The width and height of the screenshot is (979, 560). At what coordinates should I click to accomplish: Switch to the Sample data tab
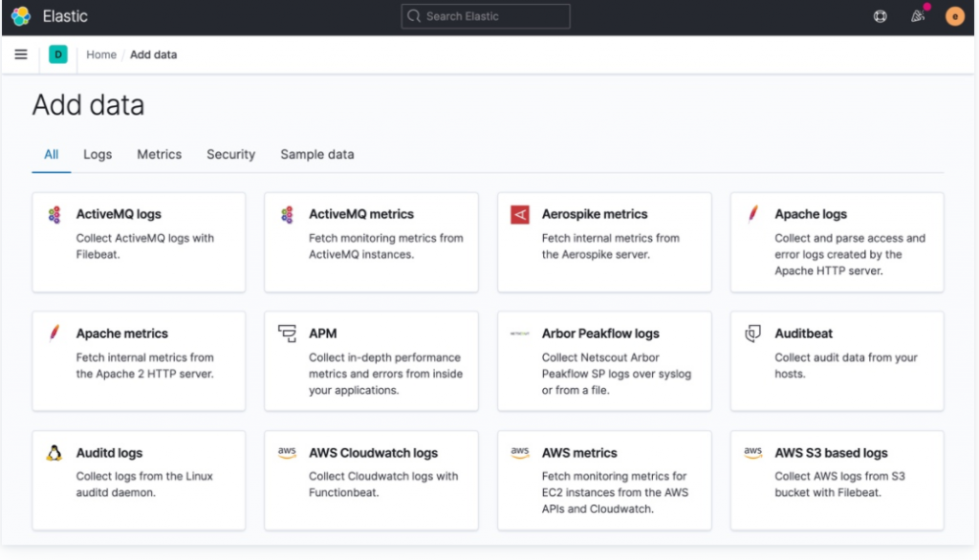point(317,154)
